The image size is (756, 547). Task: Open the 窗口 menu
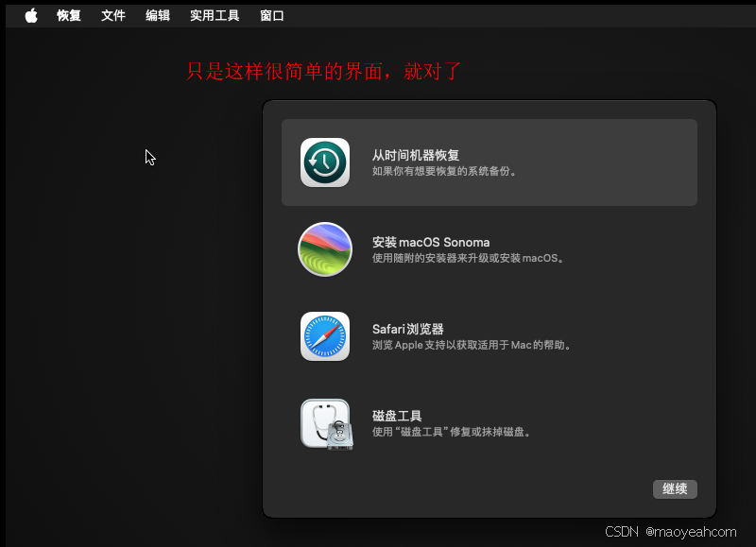click(270, 15)
